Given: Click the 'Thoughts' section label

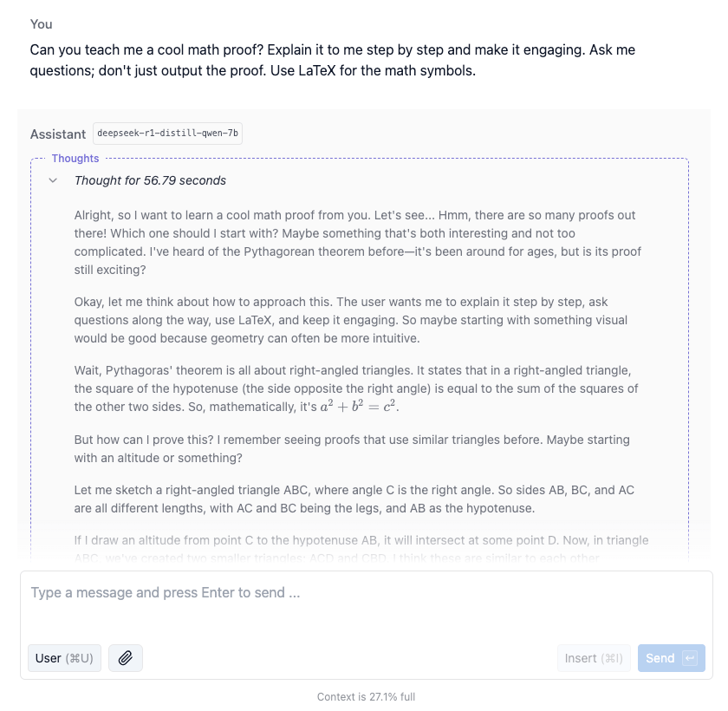Looking at the screenshot, I should click(75, 159).
